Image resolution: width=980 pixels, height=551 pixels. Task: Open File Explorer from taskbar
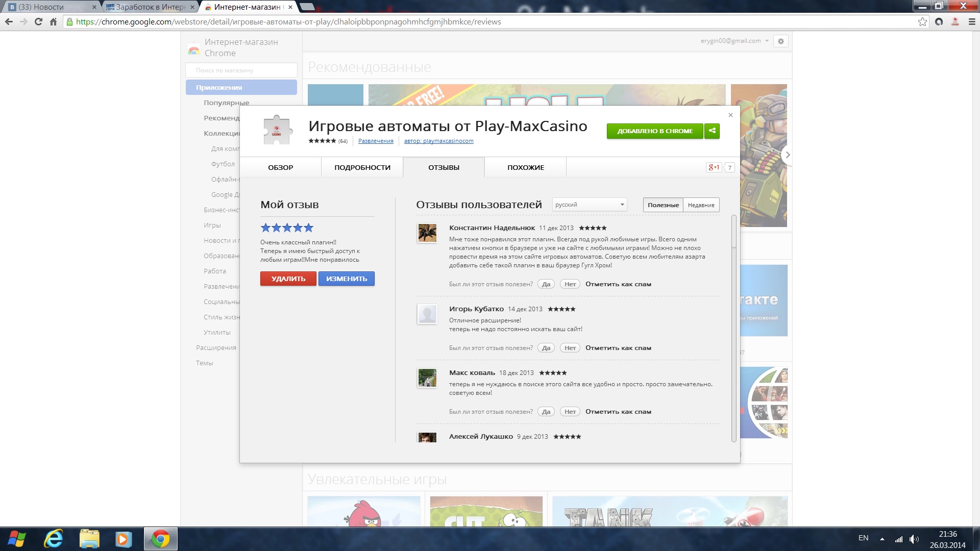coord(89,539)
